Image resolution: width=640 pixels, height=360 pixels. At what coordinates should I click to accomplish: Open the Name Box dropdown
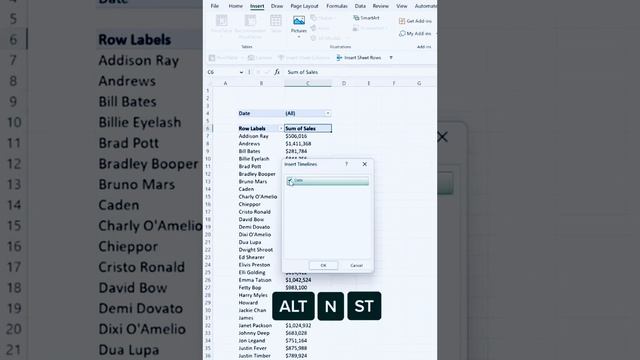241,72
